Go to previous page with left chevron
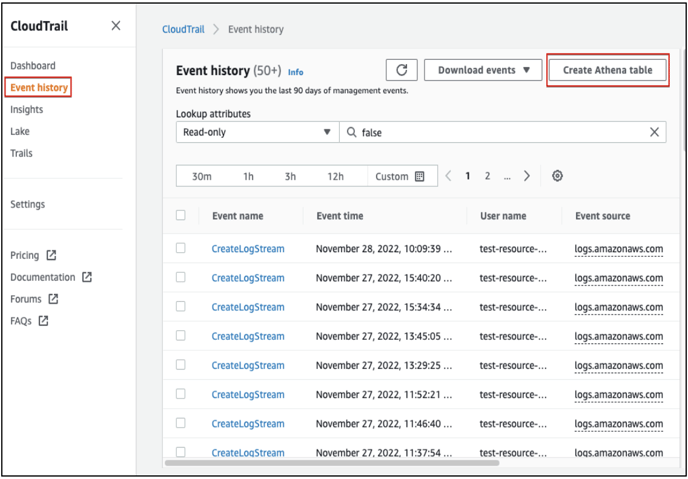Image resolution: width=688 pixels, height=479 pixels. click(x=448, y=176)
